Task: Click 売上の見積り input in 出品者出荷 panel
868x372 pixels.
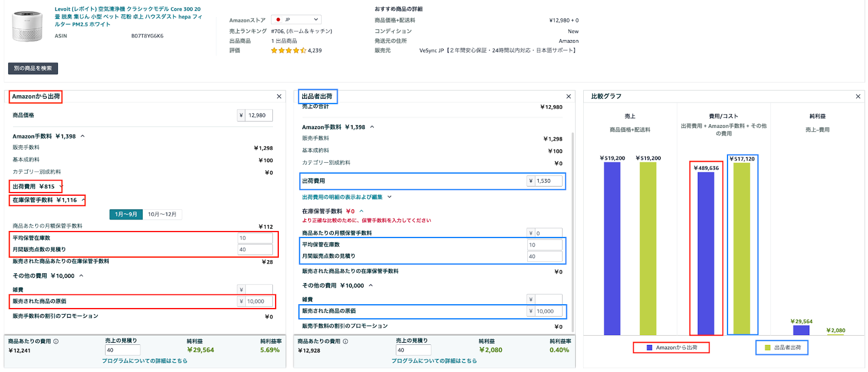Action: coord(413,350)
